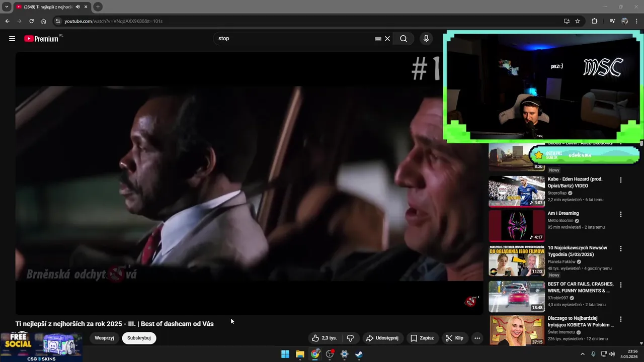Open volume control in system tray
The image size is (644, 362).
(612, 354)
